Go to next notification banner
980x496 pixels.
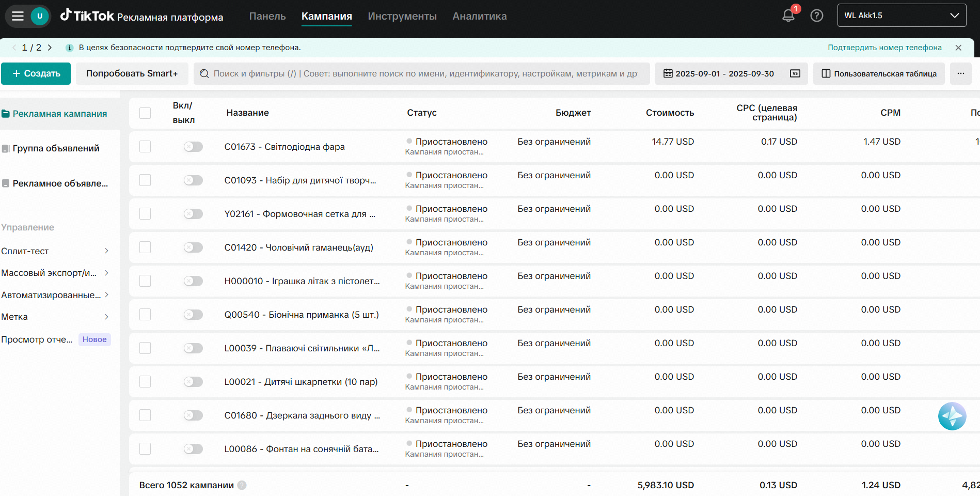click(50, 48)
